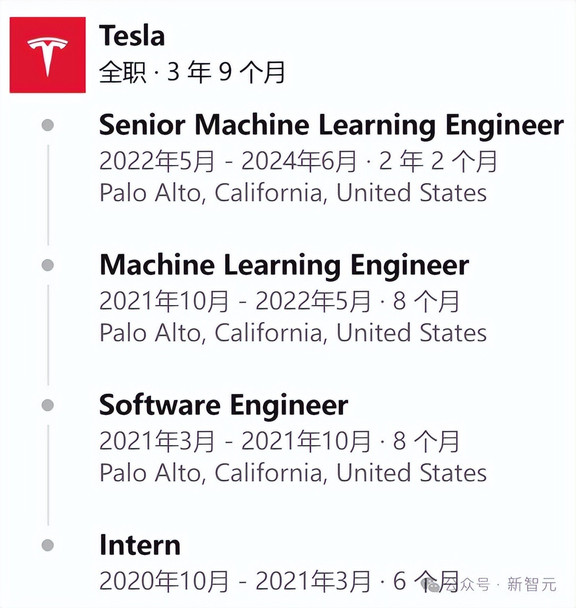
Task: Click Palo Alto location under Senior Machine Learning Engineer
Action: pos(293,193)
